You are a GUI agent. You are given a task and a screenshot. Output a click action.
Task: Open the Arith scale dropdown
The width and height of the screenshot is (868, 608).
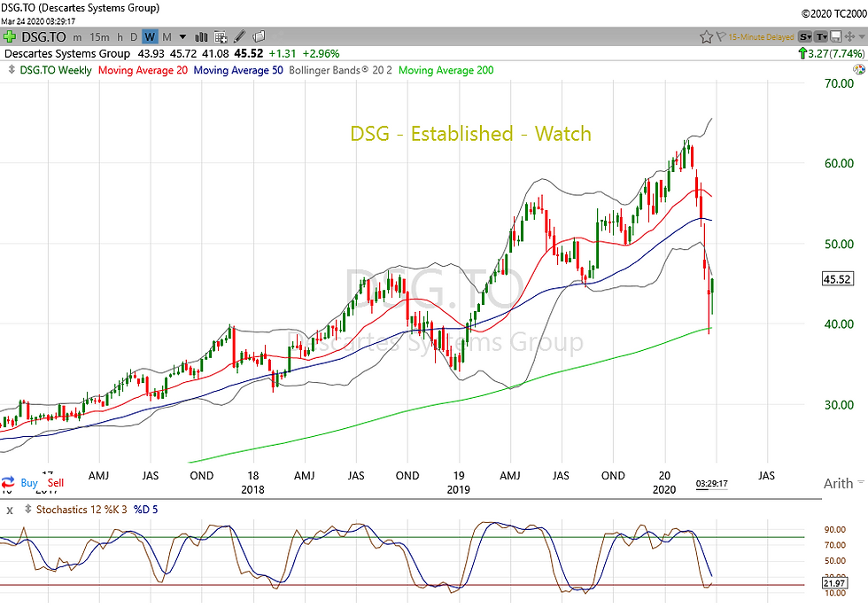coord(843,483)
